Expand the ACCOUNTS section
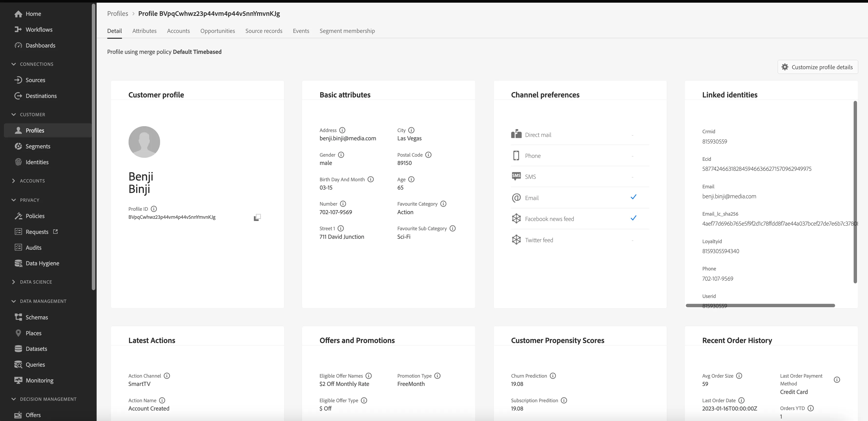Image resolution: width=868 pixels, height=421 pixels. click(x=13, y=181)
